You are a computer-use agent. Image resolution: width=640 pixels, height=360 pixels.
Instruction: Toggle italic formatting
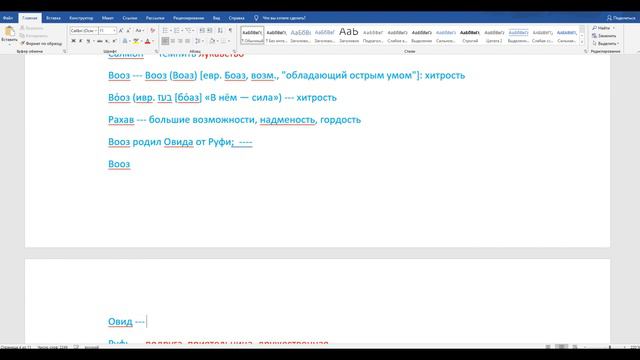point(81,41)
